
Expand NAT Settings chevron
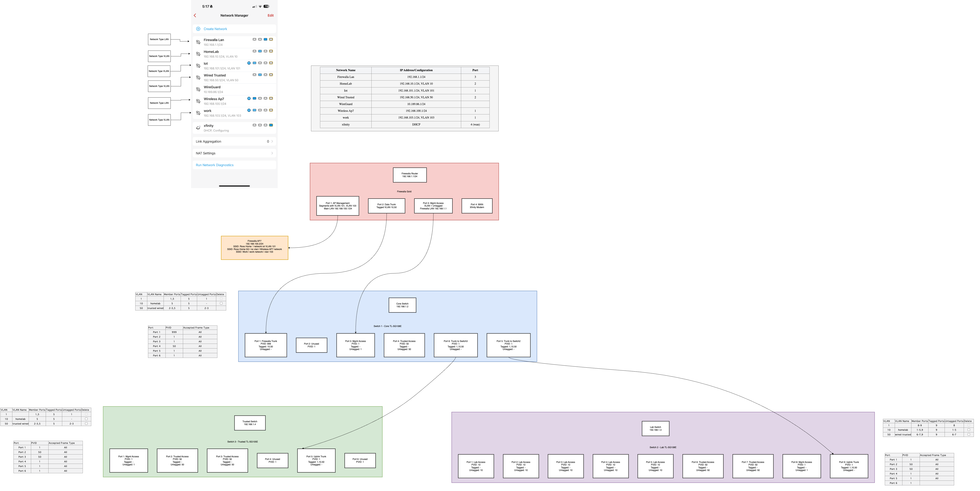272,153
